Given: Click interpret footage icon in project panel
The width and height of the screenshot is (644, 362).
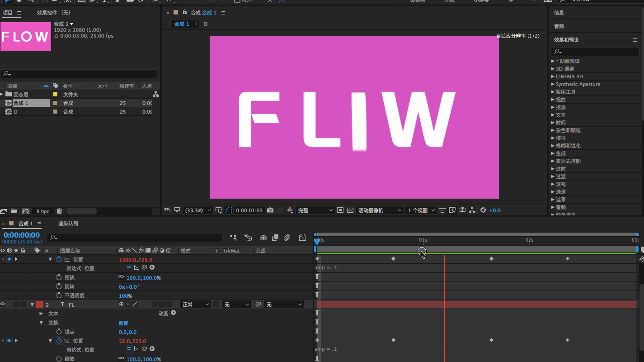Looking at the screenshot, I should coord(4,211).
